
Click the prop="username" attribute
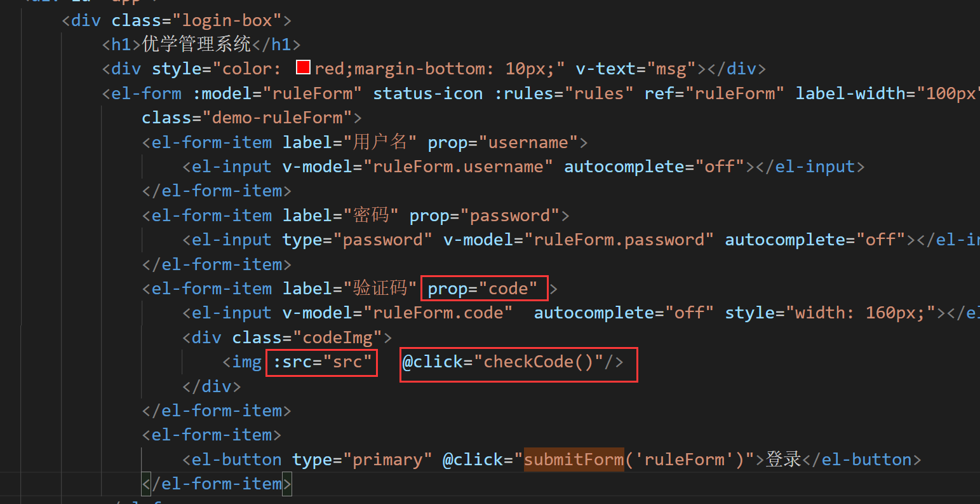[502, 142]
